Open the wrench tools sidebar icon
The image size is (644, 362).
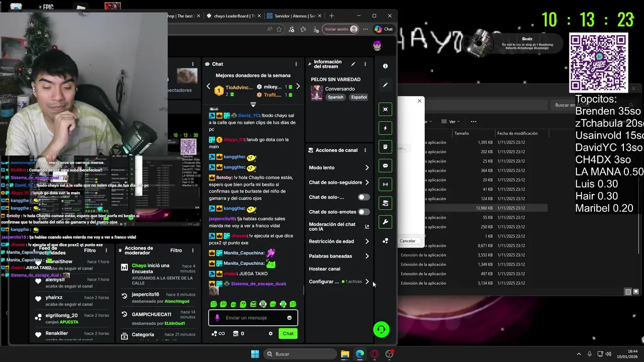coord(385,222)
